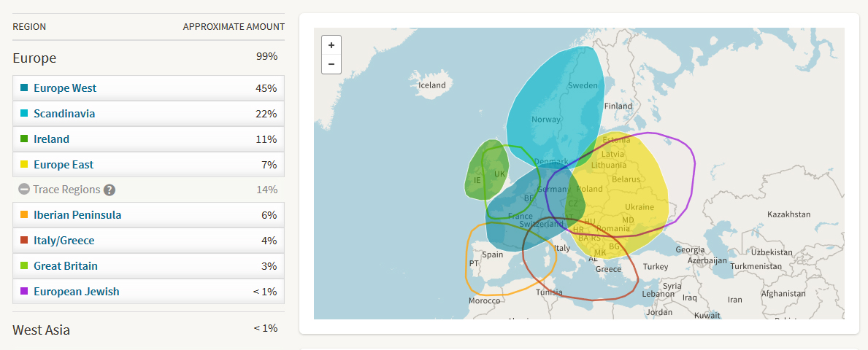Click the Trace Regions help question mark
This screenshot has width=868, height=350.
click(110, 190)
